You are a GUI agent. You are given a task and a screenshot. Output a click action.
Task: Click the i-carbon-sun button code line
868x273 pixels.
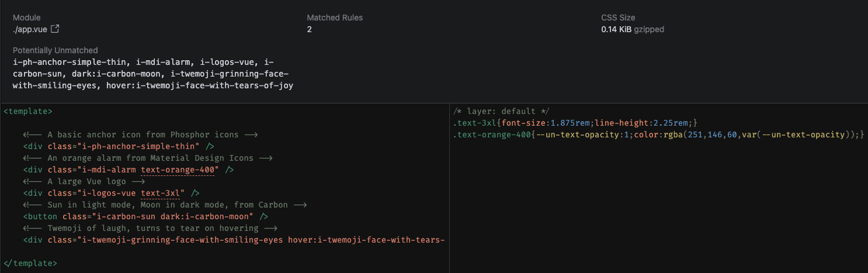click(145, 216)
